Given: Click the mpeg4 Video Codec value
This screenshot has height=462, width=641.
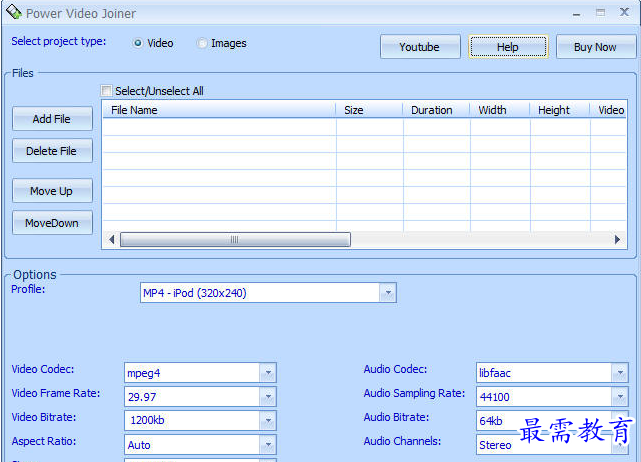Looking at the screenshot, I should click(143, 373).
